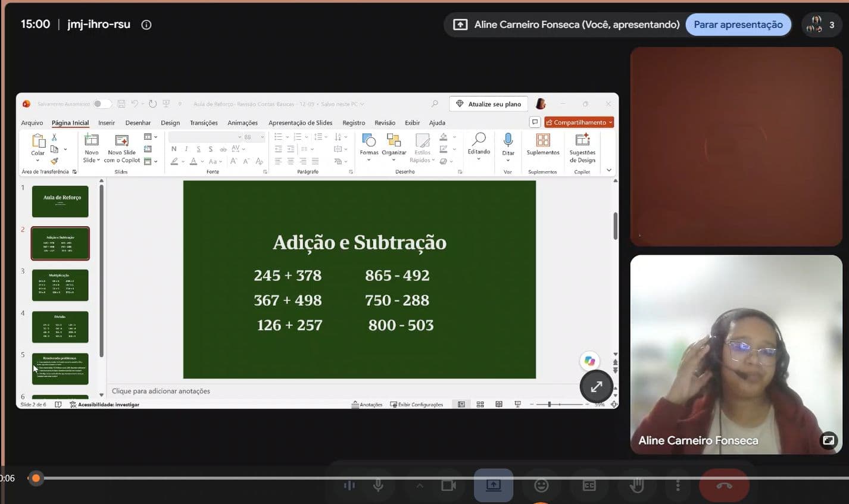This screenshot has height=504, width=849.
Task: Select slide 3 Multiplicação thumbnail
Action: pos(60,285)
